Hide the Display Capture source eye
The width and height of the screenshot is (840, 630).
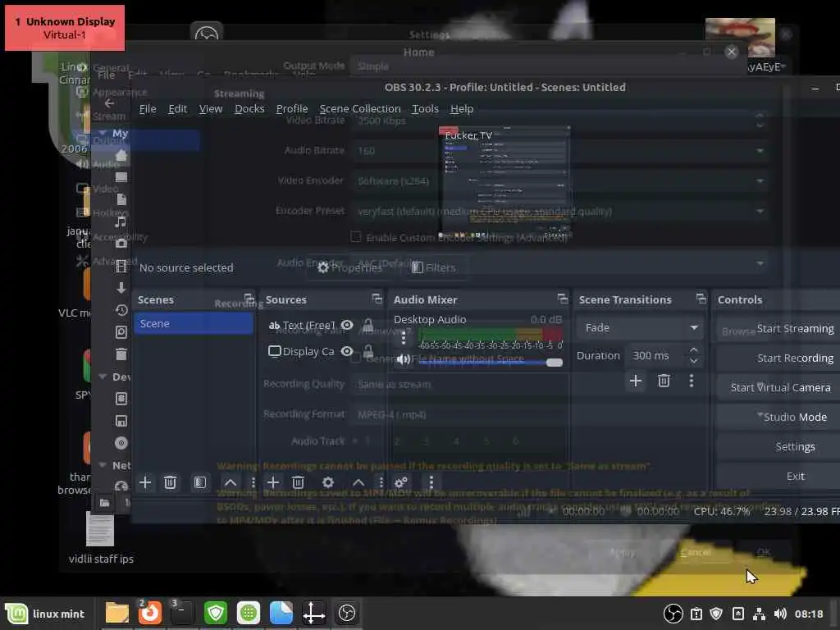347,351
